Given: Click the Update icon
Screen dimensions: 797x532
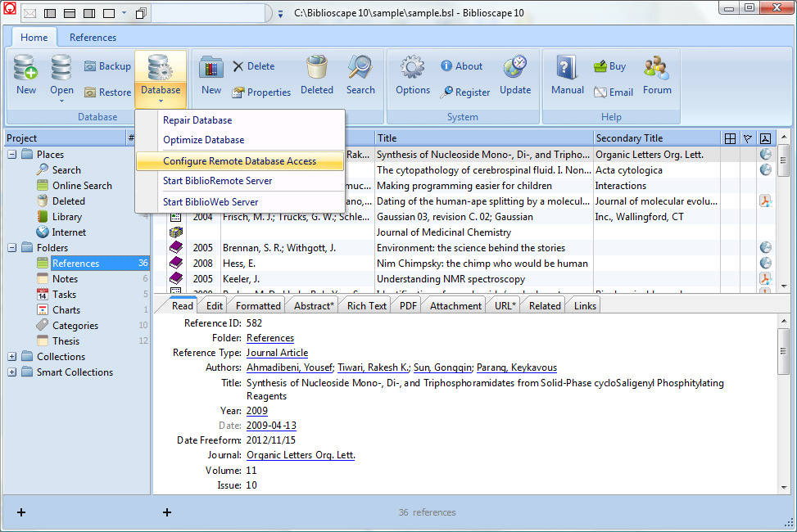Looking at the screenshot, I should [x=515, y=74].
